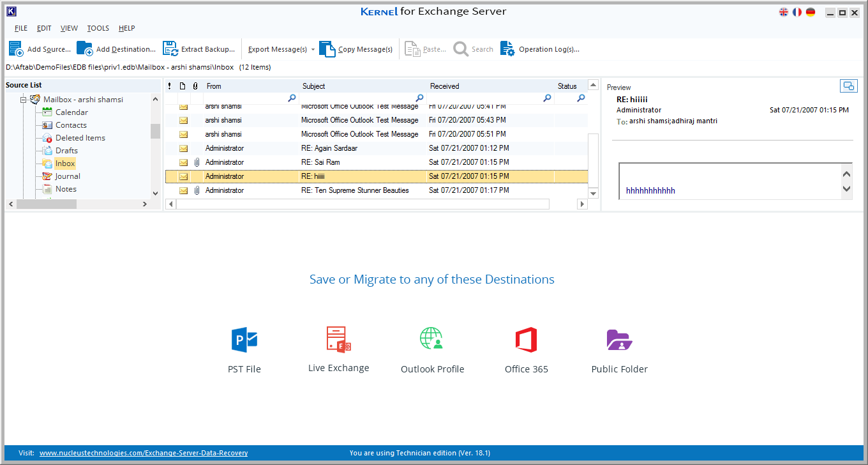Open the VIEW menu
This screenshot has width=868, height=465.
pyautogui.click(x=69, y=28)
